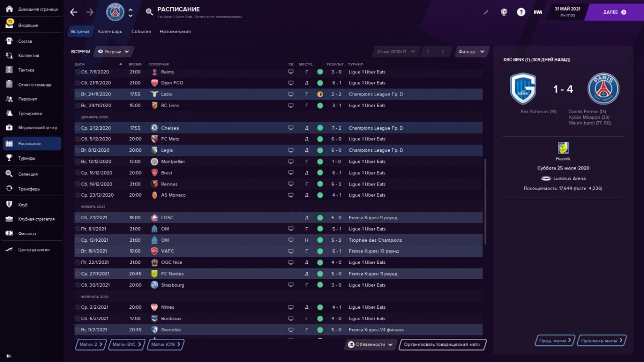Open the Сезон 2020/21 dropdown
644x362 pixels.
coord(396,52)
